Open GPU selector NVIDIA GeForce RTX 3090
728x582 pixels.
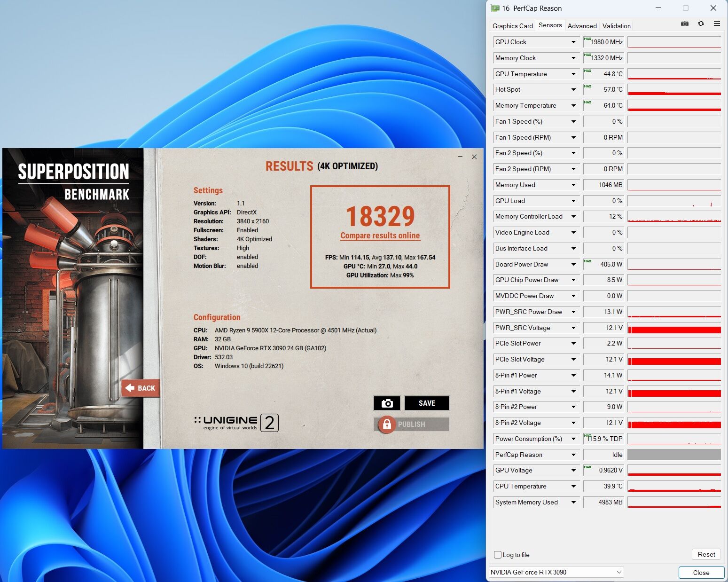click(x=556, y=572)
